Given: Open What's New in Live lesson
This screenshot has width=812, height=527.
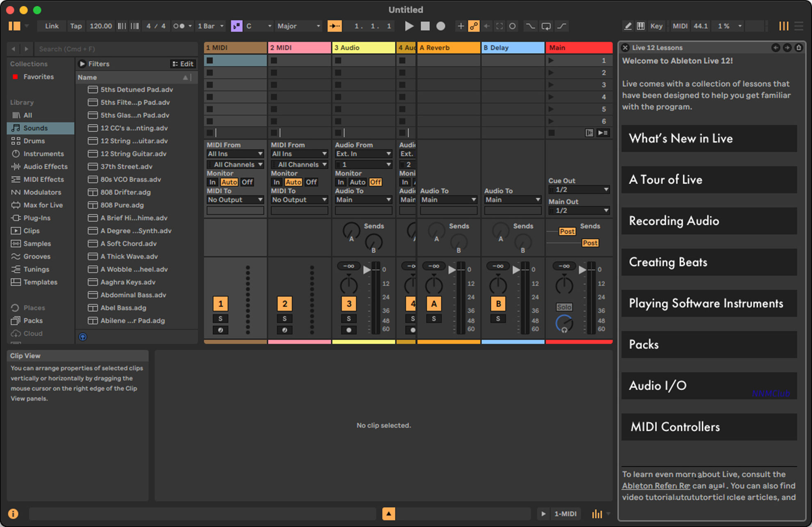Looking at the screenshot, I should (x=709, y=139).
